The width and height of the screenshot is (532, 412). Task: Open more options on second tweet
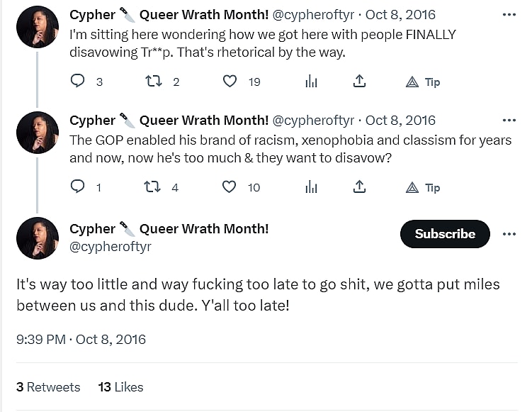[509, 121]
